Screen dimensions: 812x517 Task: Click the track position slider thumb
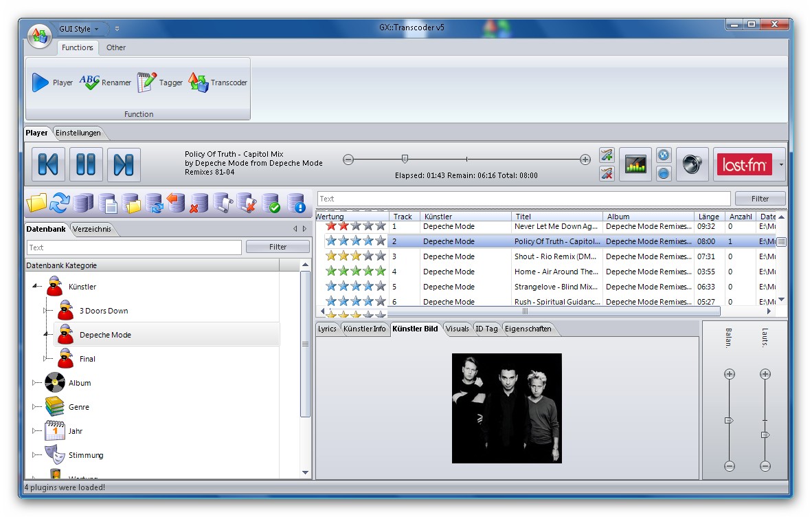click(405, 159)
